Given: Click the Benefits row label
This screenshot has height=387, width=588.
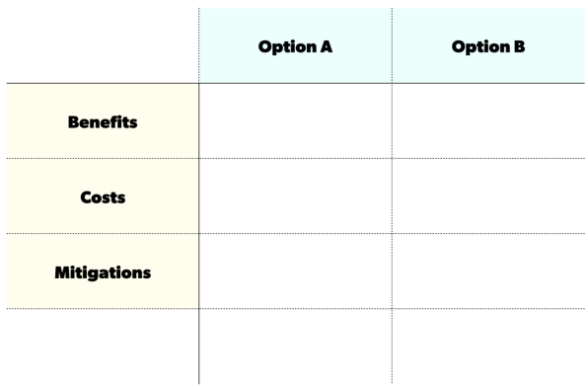Looking at the screenshot, I should pos(103,120).
